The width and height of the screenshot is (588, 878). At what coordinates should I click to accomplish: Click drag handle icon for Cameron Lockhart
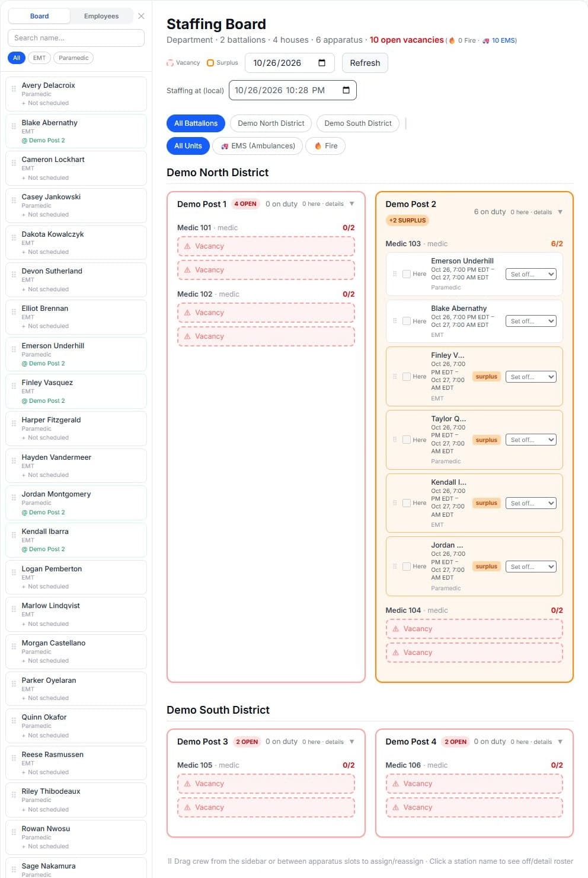pyautogui.click(x=14, y=163)
